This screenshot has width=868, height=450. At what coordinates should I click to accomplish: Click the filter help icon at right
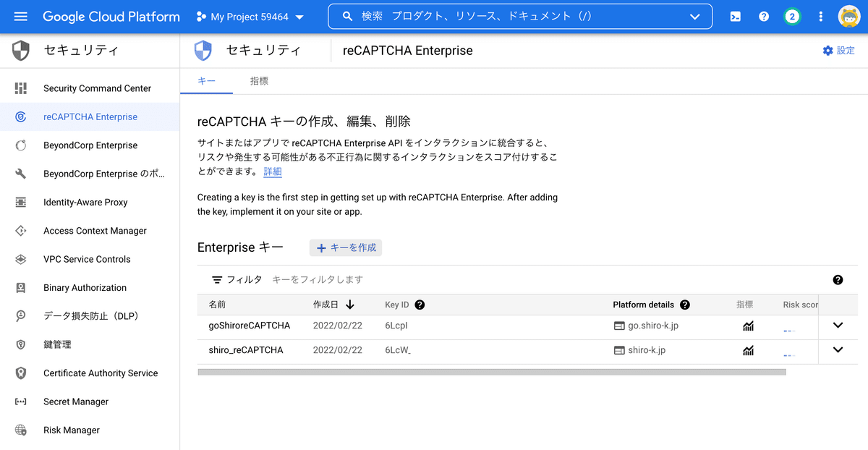pos(838,280)
